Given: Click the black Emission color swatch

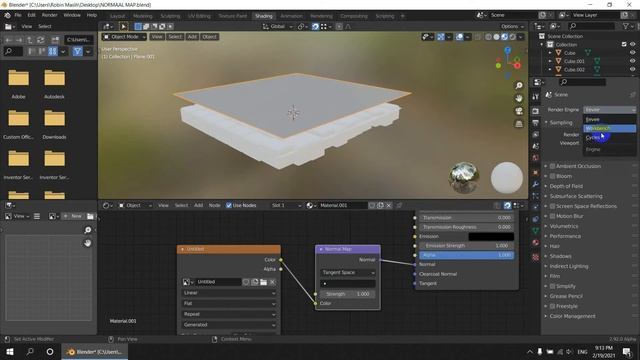Looking at the screenshot, I should 491,236.
